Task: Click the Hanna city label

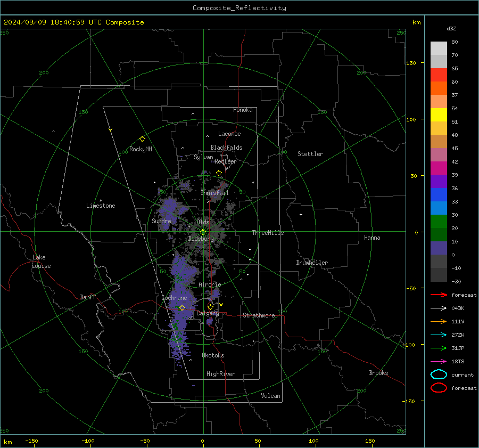Action: (x=372, y=238)
